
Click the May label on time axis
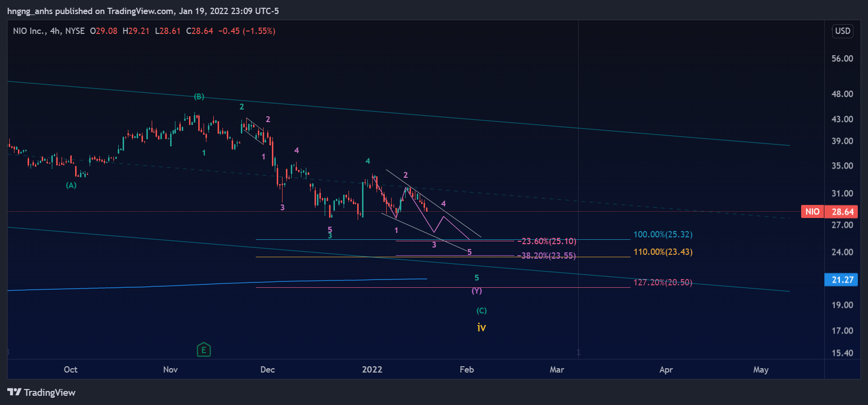[761, 370]
